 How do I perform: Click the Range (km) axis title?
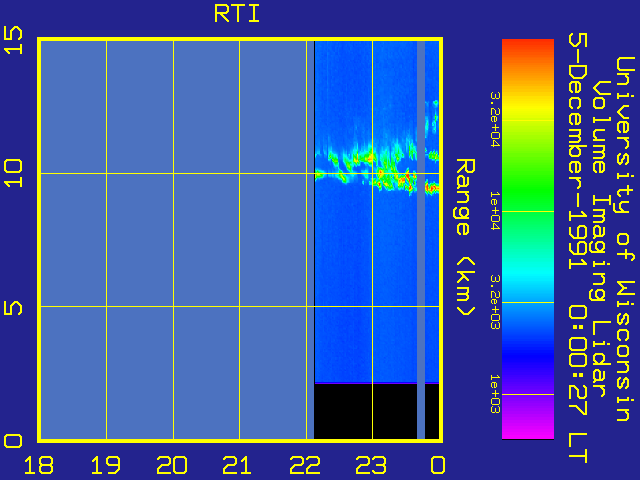tap(465, 237)
